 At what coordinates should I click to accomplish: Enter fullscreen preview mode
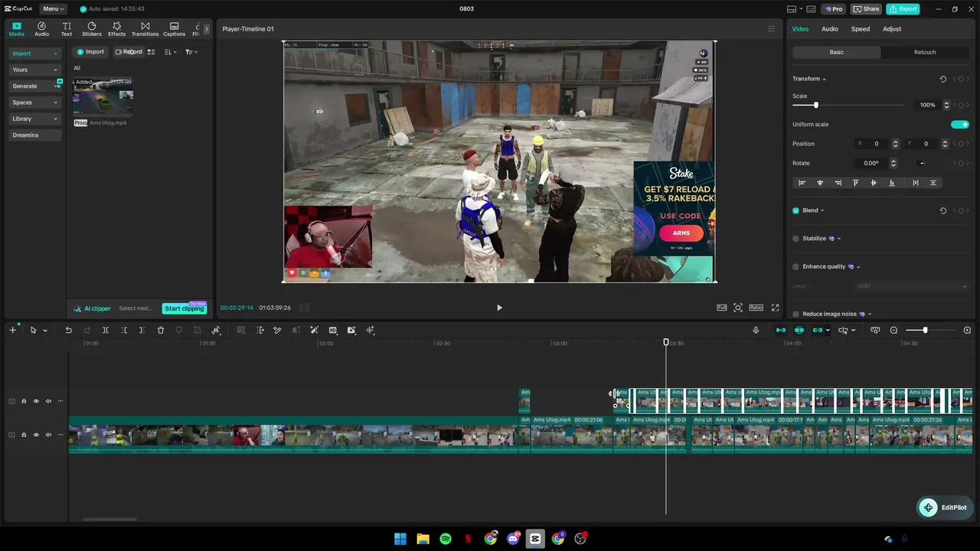(x=775, y=308)
